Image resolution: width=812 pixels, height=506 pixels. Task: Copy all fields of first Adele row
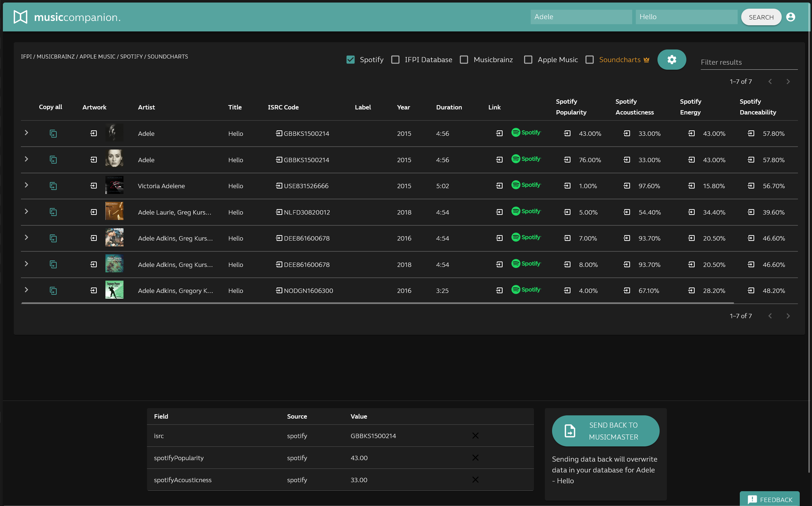(53, 134)
